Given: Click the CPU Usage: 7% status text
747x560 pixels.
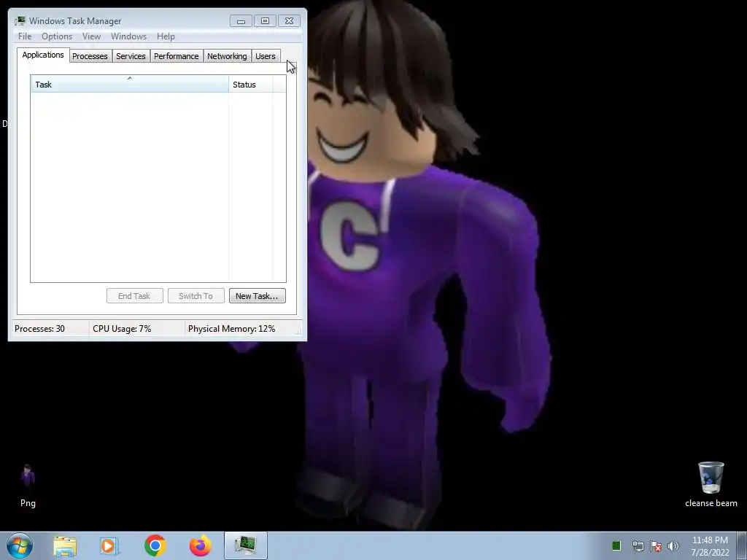Looking at the screenshot, I should point(122,329).
